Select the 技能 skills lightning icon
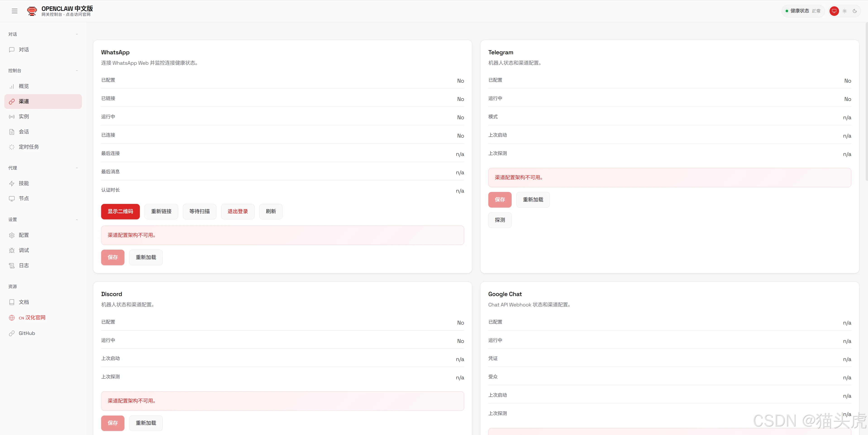The width and height of the screenshot is (868, 435). pyautogui.click(x=12, y=183)
